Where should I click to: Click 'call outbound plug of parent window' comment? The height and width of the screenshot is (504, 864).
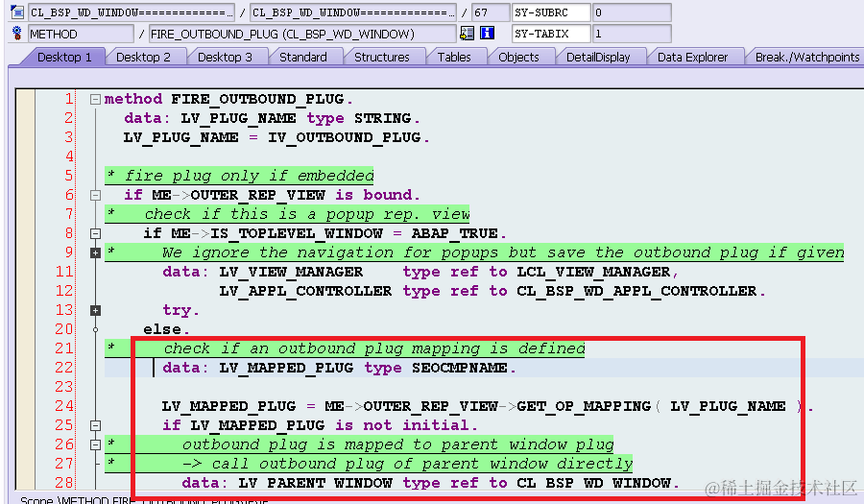point(408,464)
